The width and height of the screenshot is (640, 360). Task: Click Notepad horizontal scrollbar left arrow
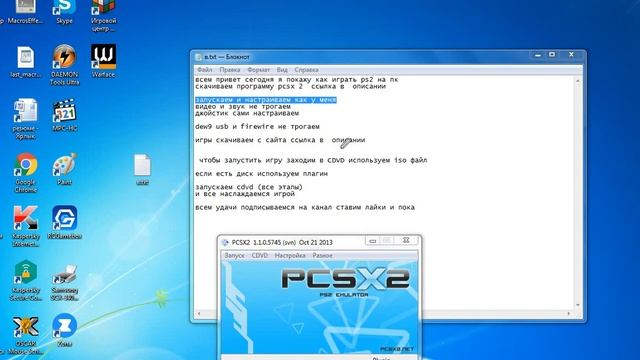click(x=199, y=313)
